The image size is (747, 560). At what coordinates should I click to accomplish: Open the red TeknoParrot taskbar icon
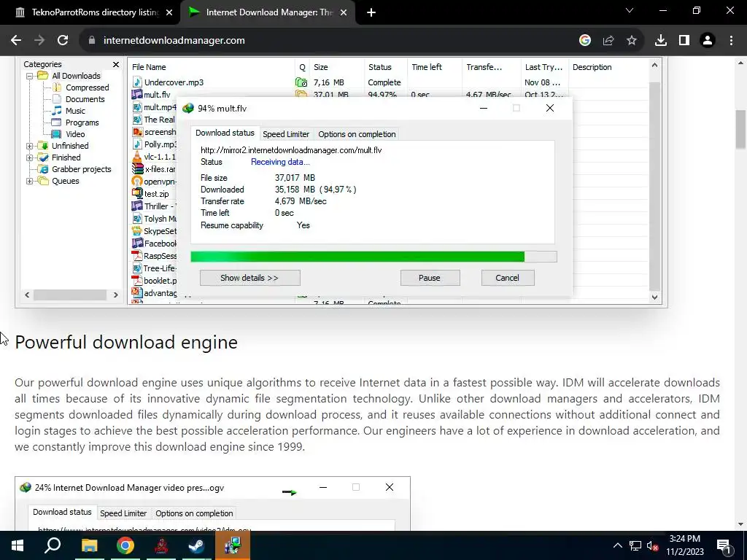[161, 545]
